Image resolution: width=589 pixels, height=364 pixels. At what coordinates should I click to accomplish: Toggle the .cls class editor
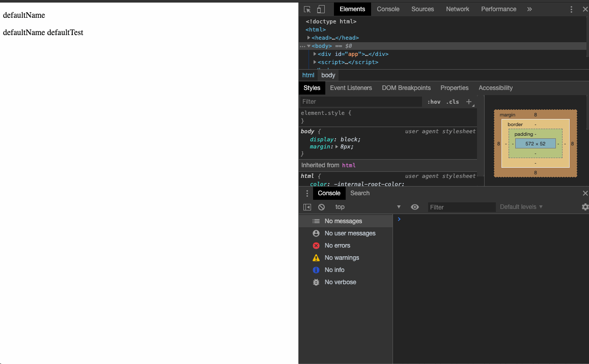pyautogui.click(x=452, y=102)
